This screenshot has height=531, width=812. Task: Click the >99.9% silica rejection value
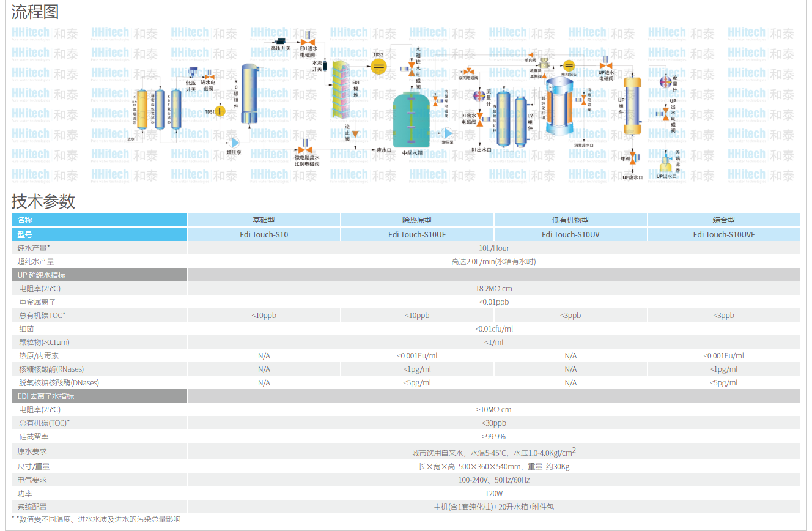[x=494, y=436]
